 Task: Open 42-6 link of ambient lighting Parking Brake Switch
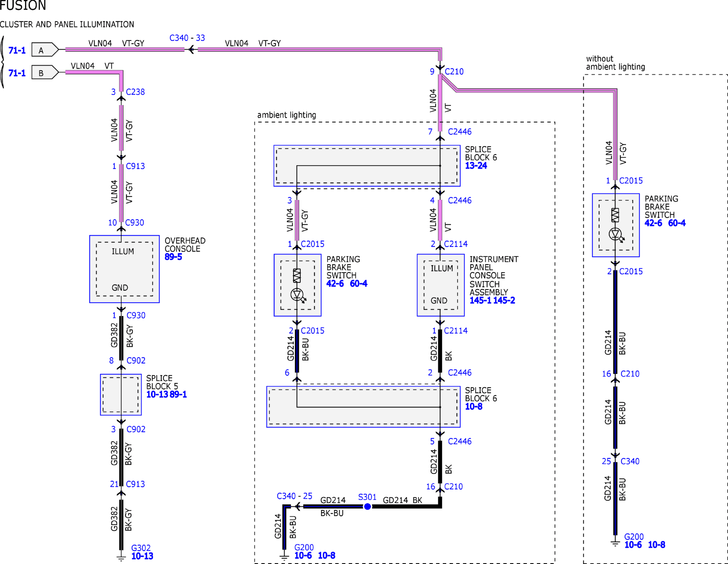pyautogui.click(x=335, y=283)
